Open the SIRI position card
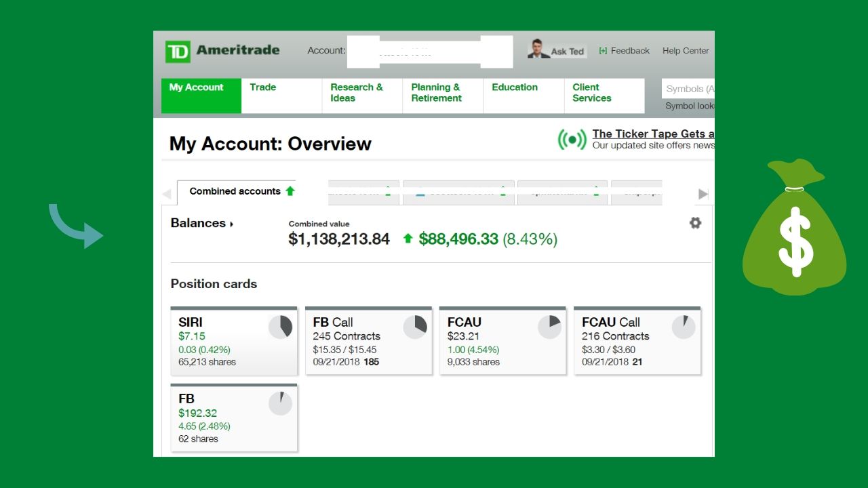868x488 pixels. 234,341
